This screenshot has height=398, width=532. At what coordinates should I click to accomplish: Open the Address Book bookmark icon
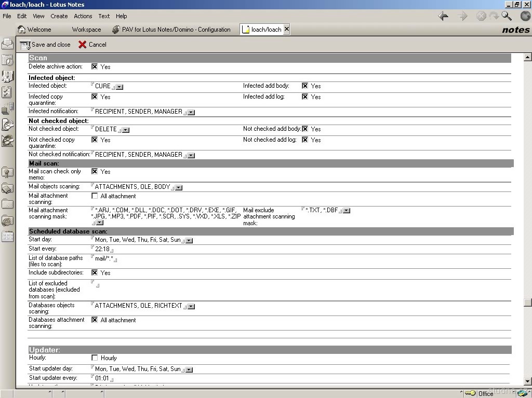[x=7, y=76]
